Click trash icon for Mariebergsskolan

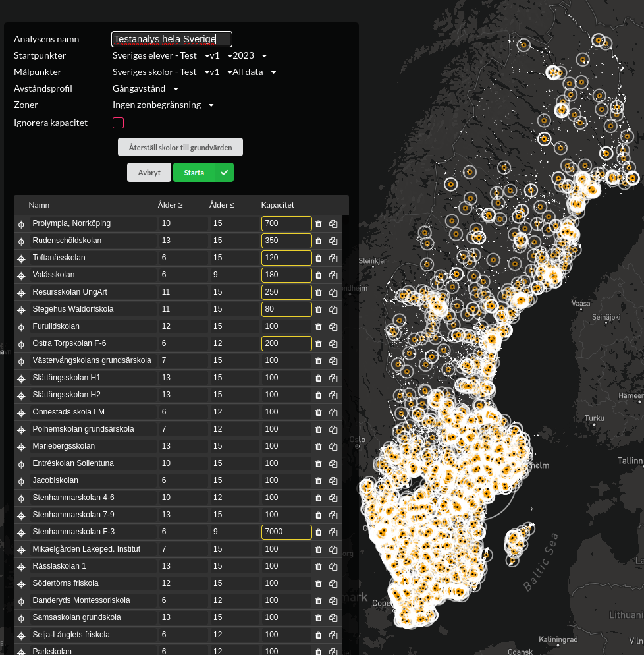(319, 447)
